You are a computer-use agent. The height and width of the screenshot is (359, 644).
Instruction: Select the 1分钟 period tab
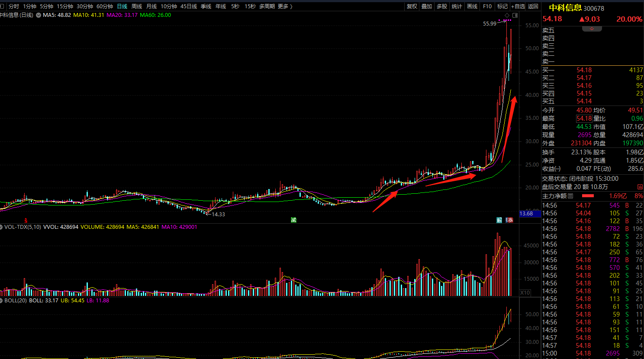point(30,6)
